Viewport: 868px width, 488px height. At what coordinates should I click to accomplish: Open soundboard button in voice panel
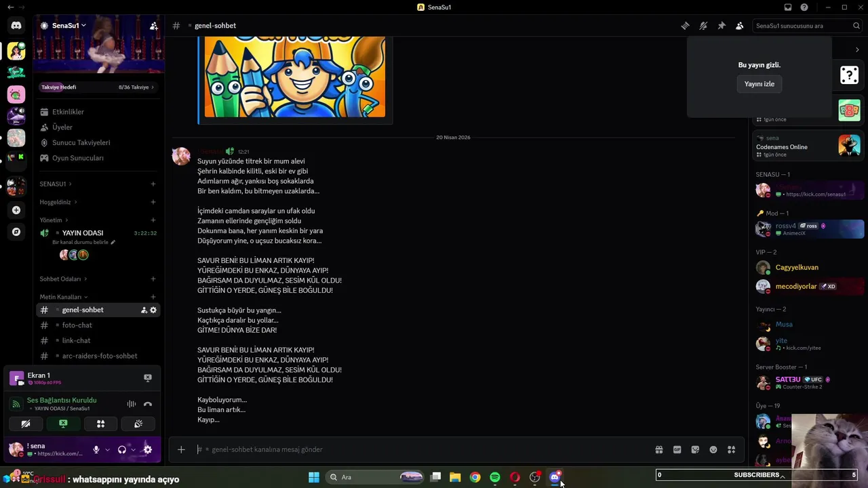[x=138, y=424]
